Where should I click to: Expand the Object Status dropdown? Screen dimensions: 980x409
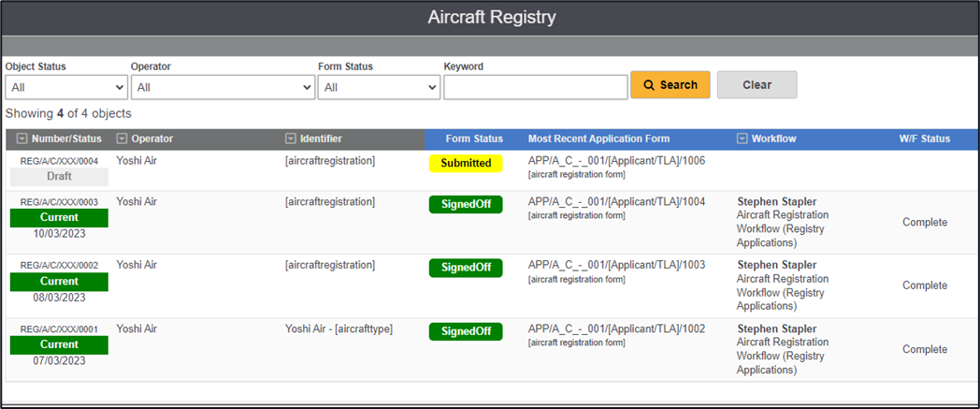click(x=66, y=87)
